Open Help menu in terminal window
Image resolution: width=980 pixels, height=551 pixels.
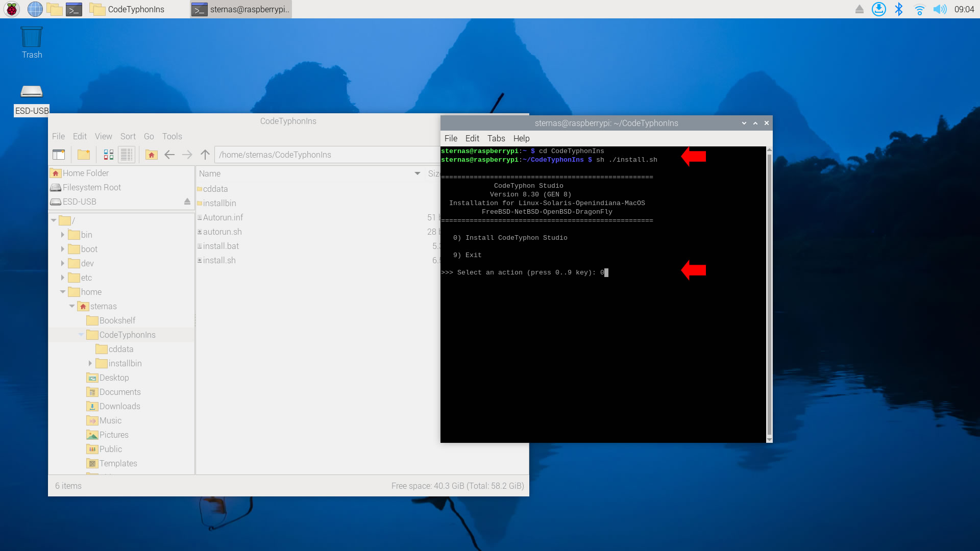pos(521,138)
